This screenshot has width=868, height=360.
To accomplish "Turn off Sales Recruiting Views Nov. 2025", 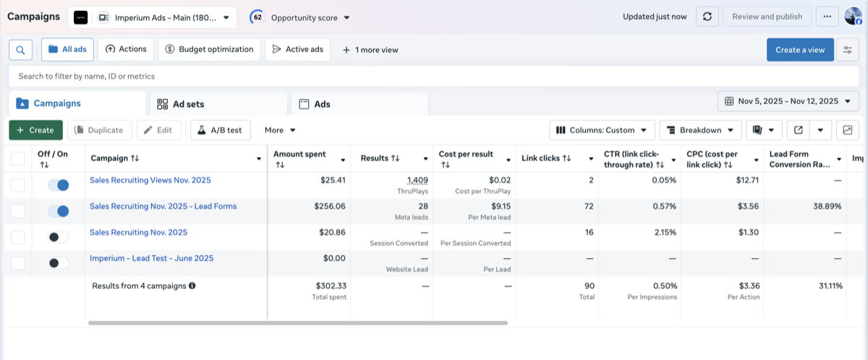I will click(58, 185).
